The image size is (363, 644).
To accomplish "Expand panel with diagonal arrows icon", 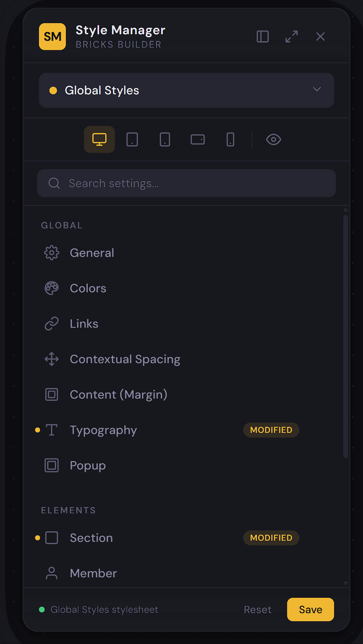I will point(292,37).
